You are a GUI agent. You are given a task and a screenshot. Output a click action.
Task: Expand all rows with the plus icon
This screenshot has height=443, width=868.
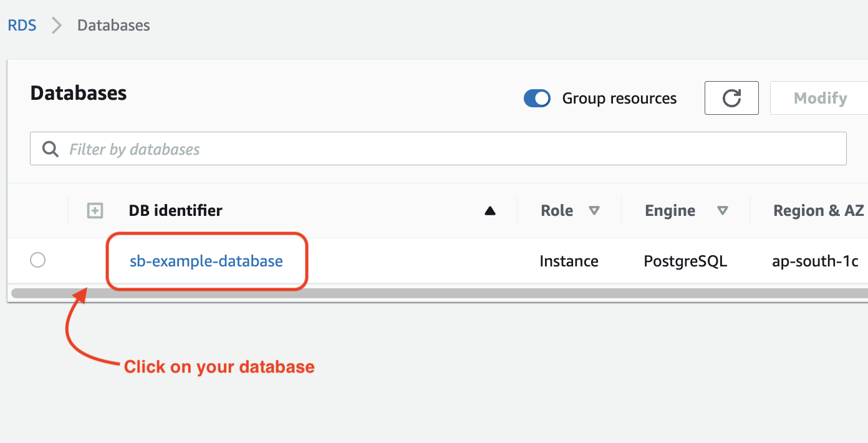click(95, 211)
